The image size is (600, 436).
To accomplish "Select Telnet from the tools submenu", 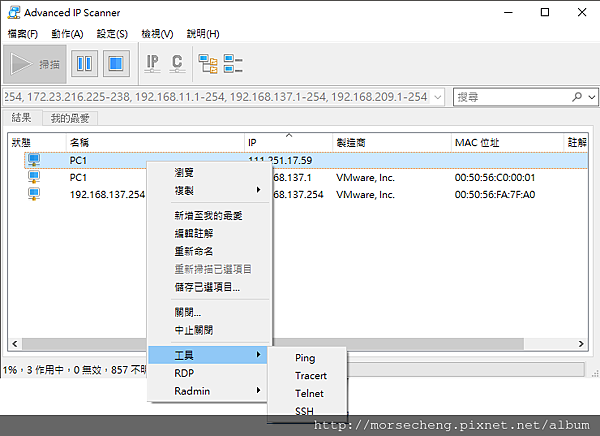I will point(307,393).
